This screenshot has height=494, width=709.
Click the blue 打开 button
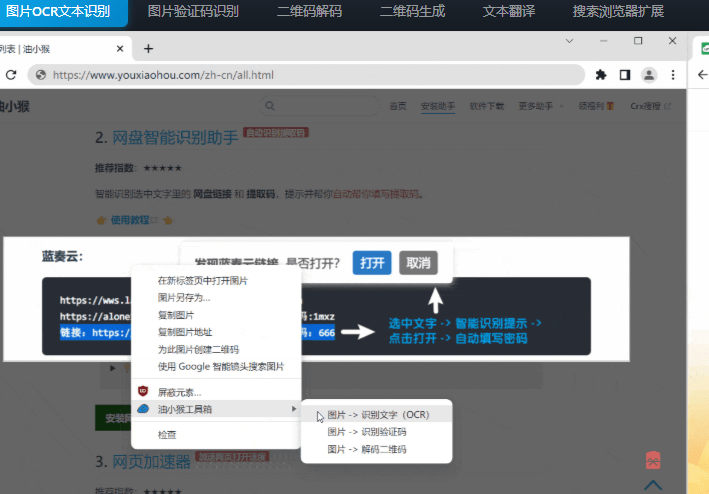pos(372,263)
